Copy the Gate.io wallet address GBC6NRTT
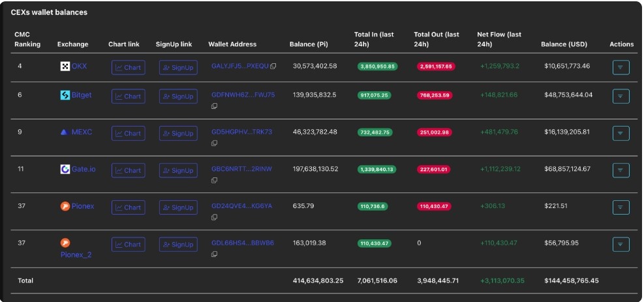The image size is (644, 302). point(215,180)
